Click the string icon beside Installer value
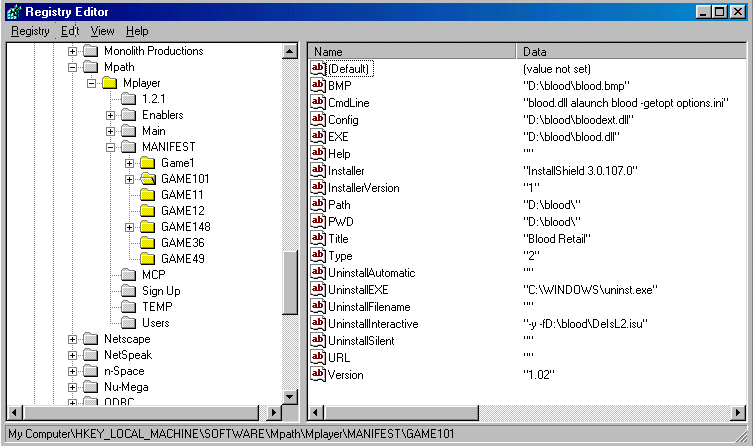 coord(318,170)
